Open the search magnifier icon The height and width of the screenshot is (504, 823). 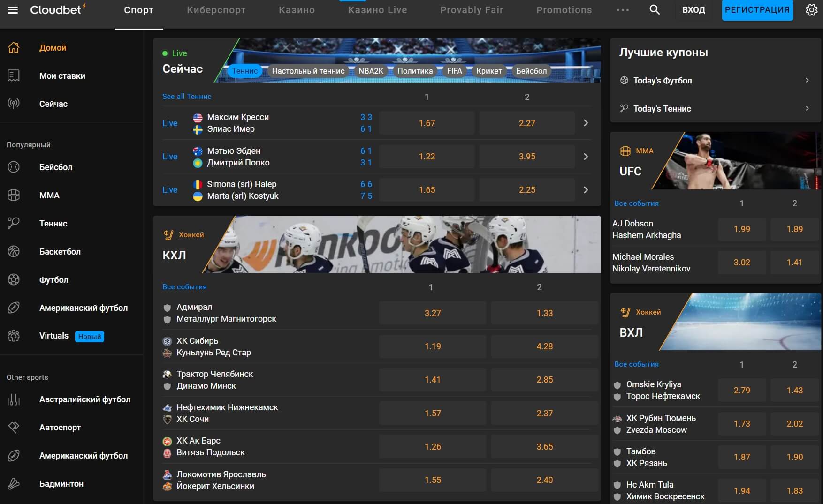pyautogui.click(x=655, y=10)
